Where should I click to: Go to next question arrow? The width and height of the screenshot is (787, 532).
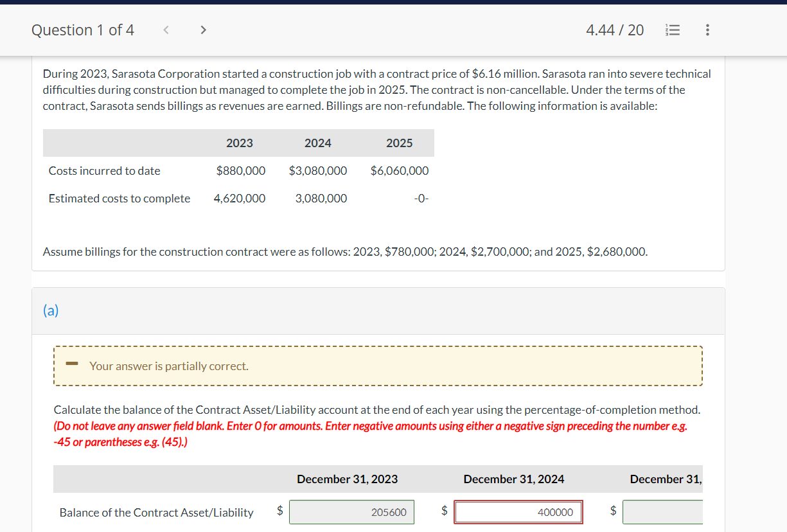[203, 30]
